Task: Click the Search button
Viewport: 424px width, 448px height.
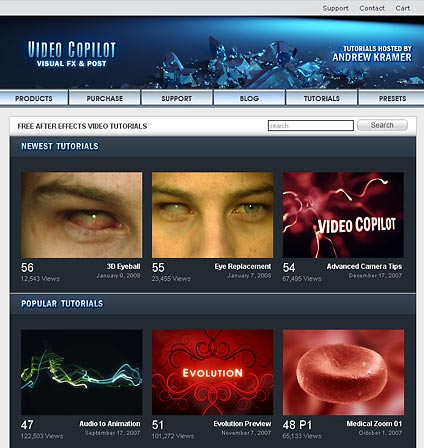Action: point(382,125)
